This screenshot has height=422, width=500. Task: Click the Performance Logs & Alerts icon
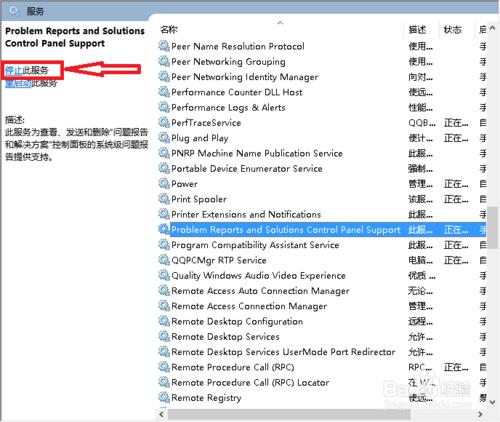pos(164,107)
